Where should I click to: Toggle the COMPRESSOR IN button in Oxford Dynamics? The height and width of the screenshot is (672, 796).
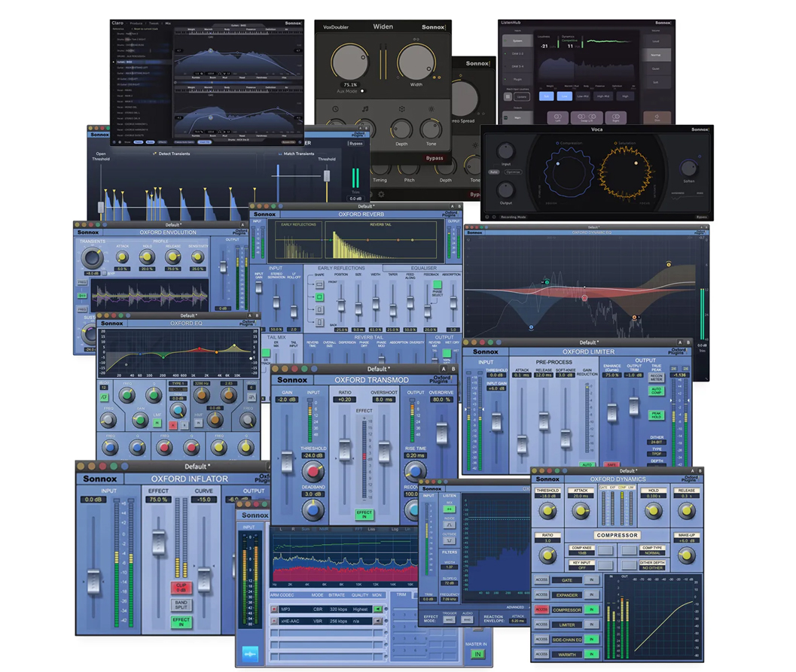[x=591, y=610]
